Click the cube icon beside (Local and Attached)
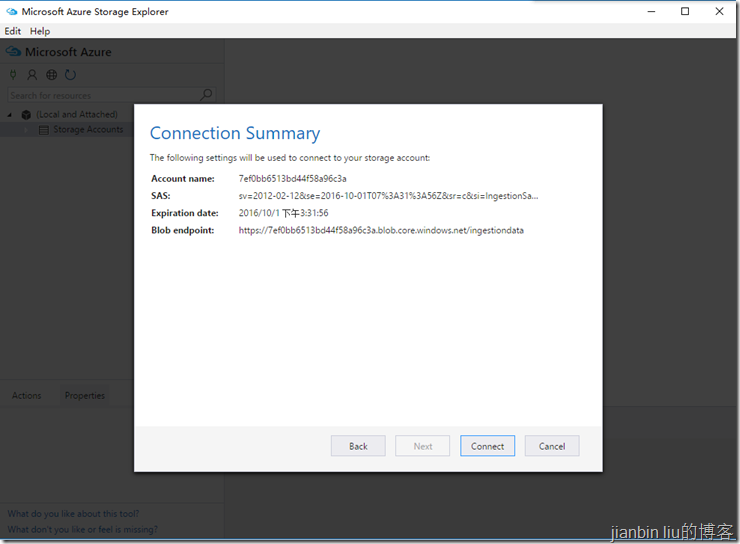The height and width of the screenshot is (544, 740). point(26,115)
